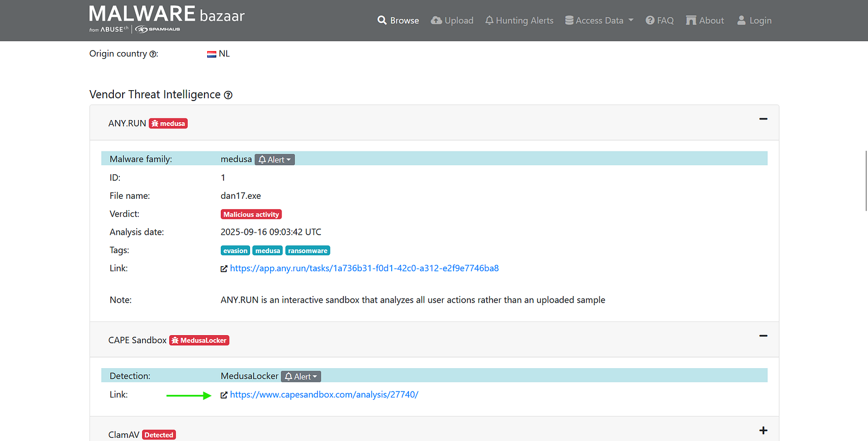Click the file name dan17.exe
The image size is (868, 441).
point(241,196)
